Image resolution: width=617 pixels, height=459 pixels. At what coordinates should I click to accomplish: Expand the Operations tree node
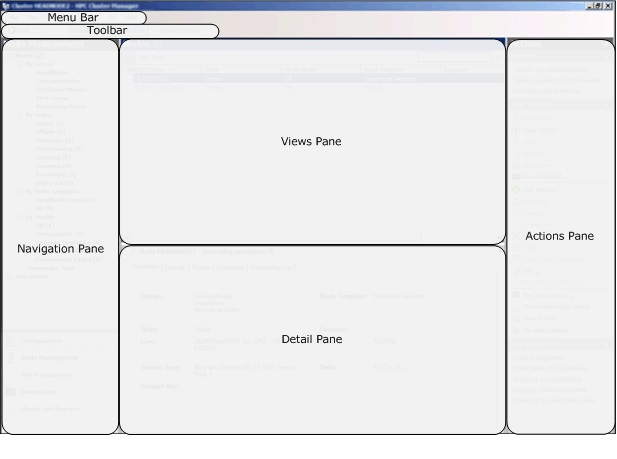tap(10, 277)
